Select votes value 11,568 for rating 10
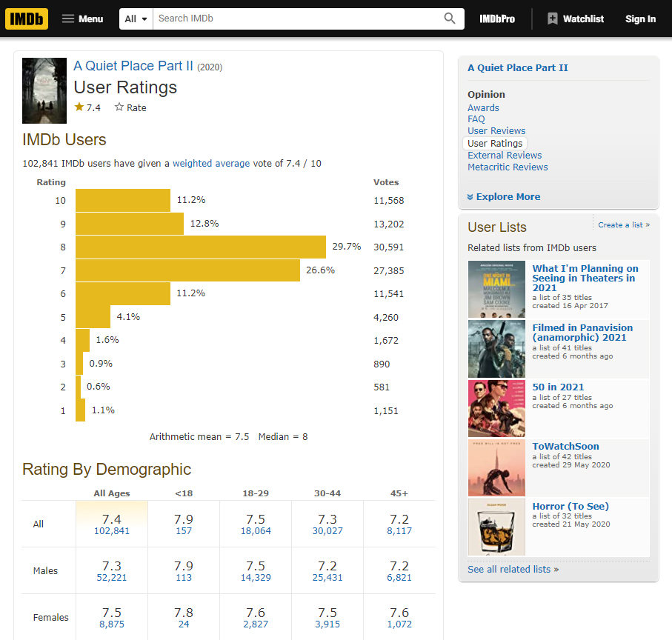 (389, 201)
